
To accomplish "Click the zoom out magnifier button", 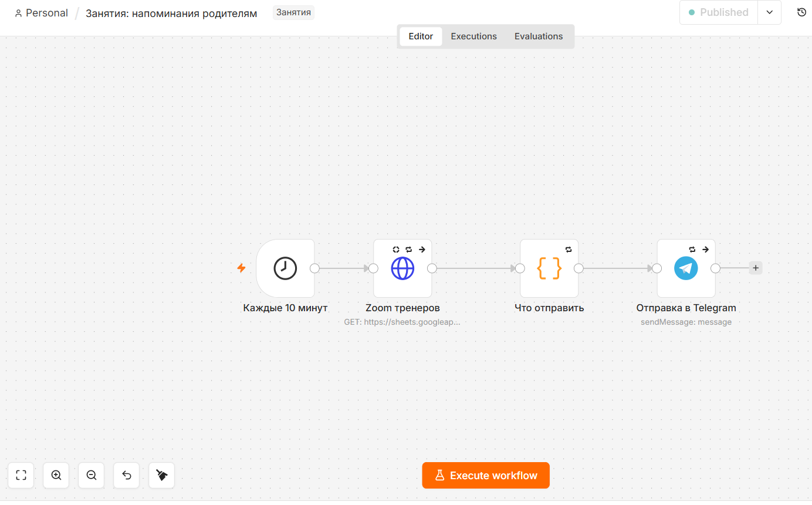I will (x=92, y=476).
